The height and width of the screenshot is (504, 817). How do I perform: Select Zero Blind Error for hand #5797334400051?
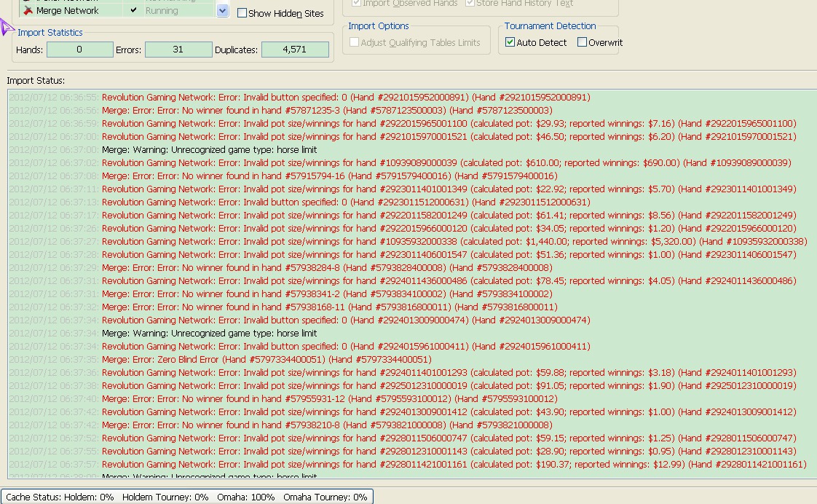(x=221, y=359)
